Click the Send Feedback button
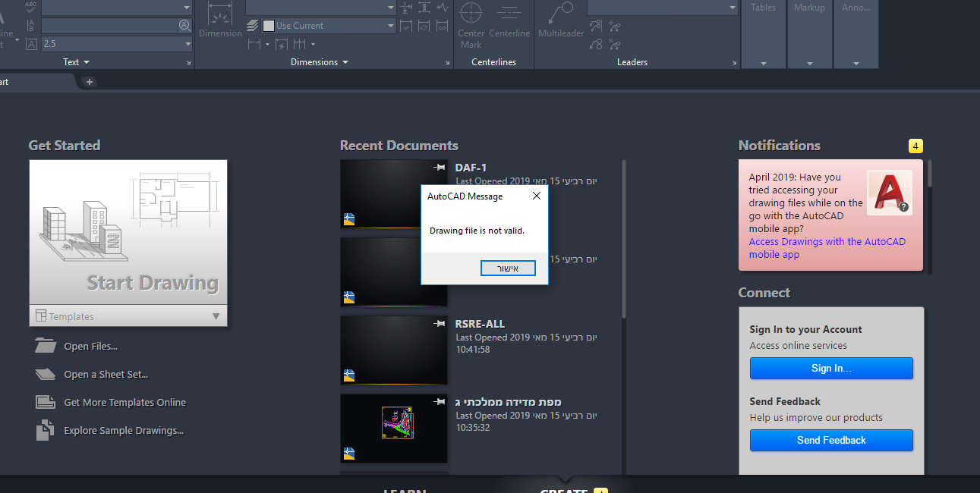 pos(831,440)
